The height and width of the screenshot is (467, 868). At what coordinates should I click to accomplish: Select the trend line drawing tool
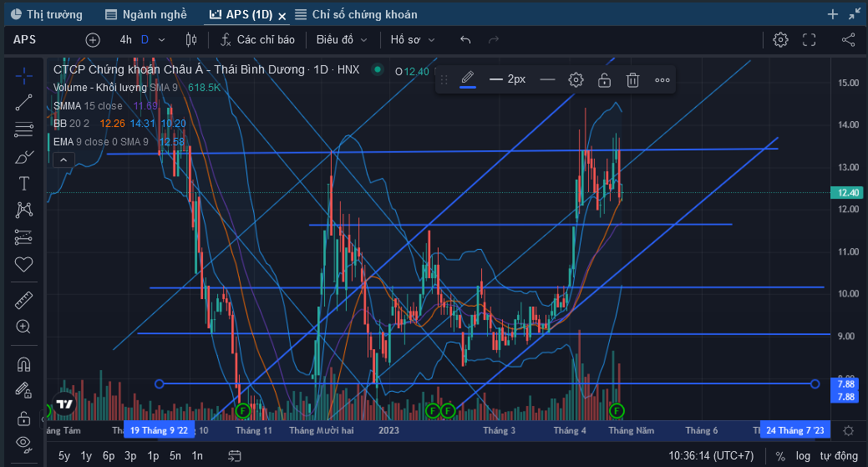[x=23, y=103]
